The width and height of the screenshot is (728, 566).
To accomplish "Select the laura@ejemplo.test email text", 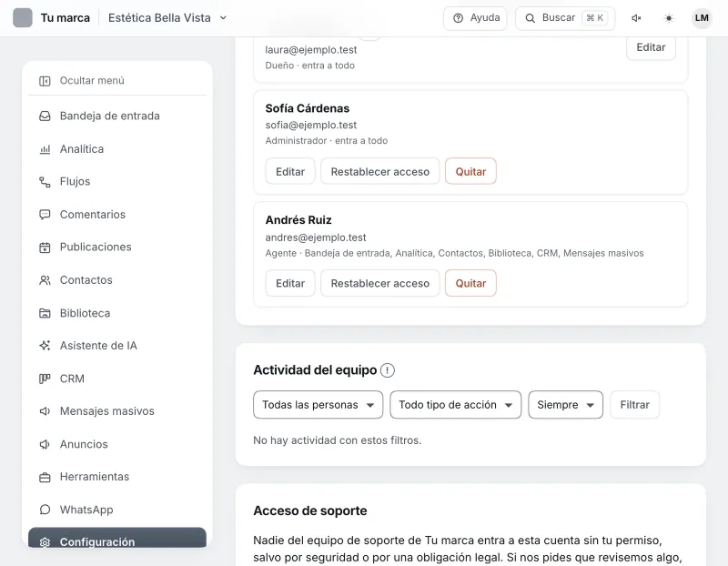I will click(x=310, y=50).
